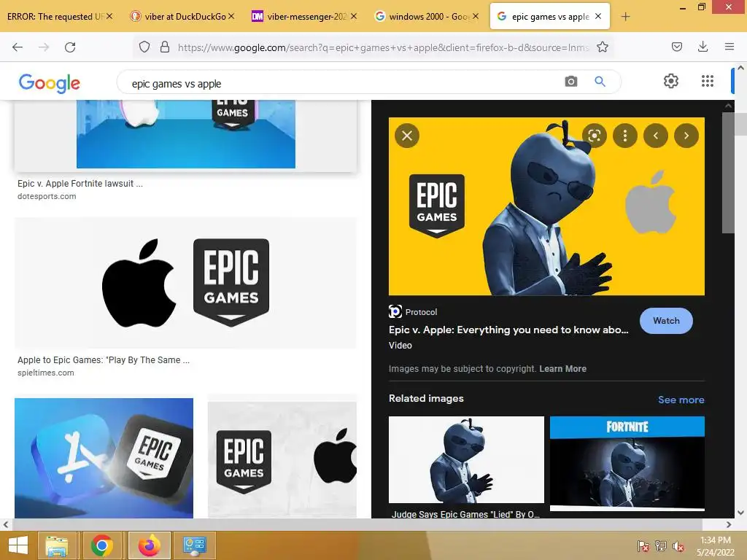Launch Chrome from taskbar
Image resolution: width=747 pixels, height=560 pixels.
coord(102,545)
